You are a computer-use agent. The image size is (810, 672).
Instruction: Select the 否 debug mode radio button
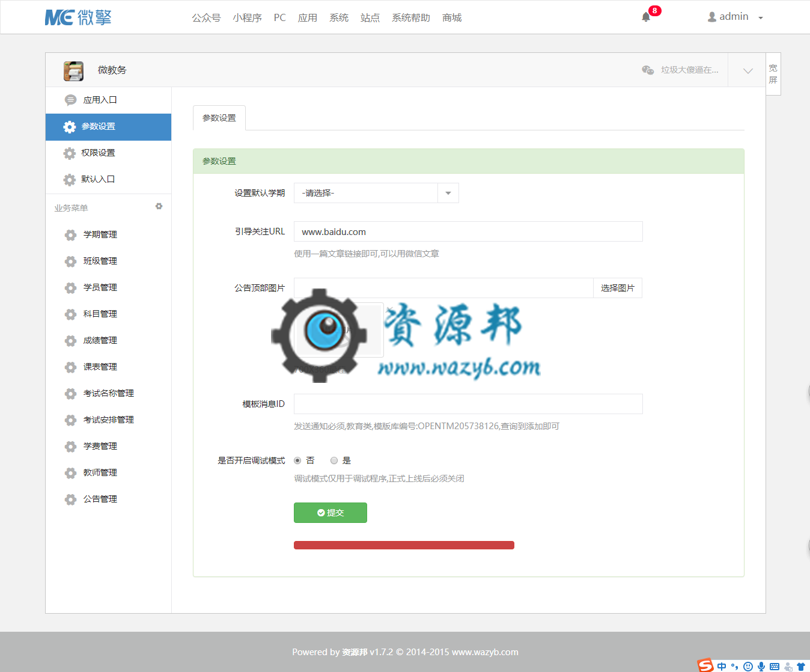(297, 460)
